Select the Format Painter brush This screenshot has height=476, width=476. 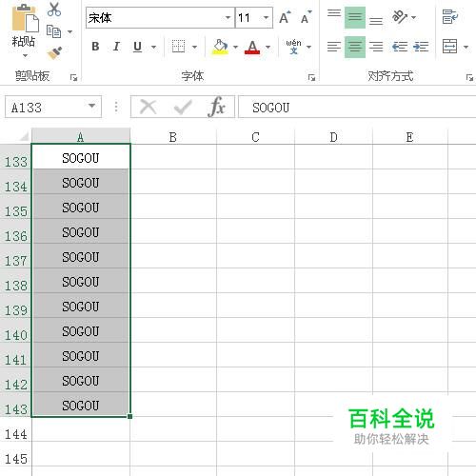tap(54, 53)
